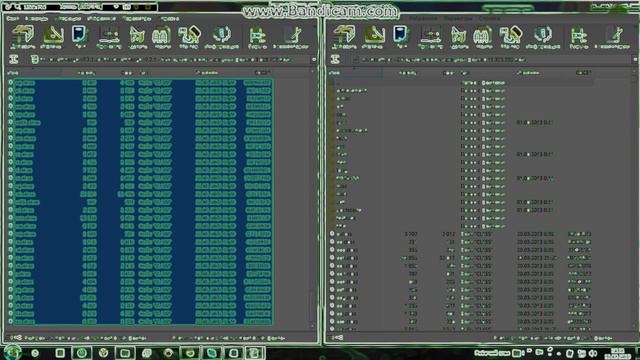640x360 pixels.
Task: Click the VirusScan icon in right WinRAR window
Action: (x=578, y=36)
